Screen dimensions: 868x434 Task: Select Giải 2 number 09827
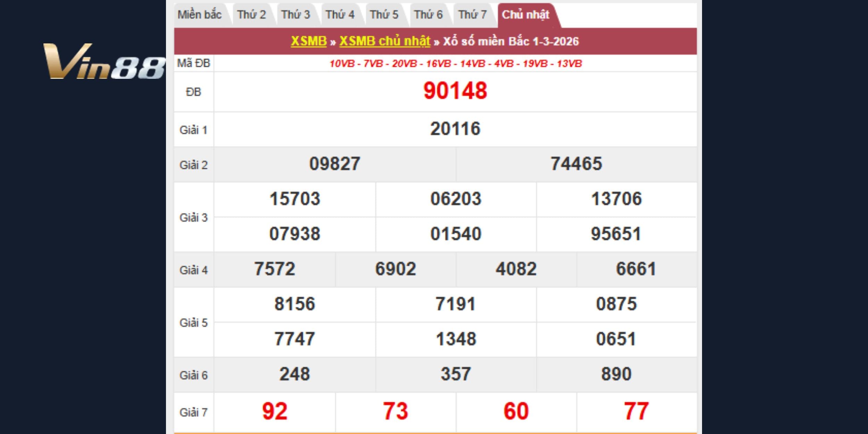[x=335, y=164]
